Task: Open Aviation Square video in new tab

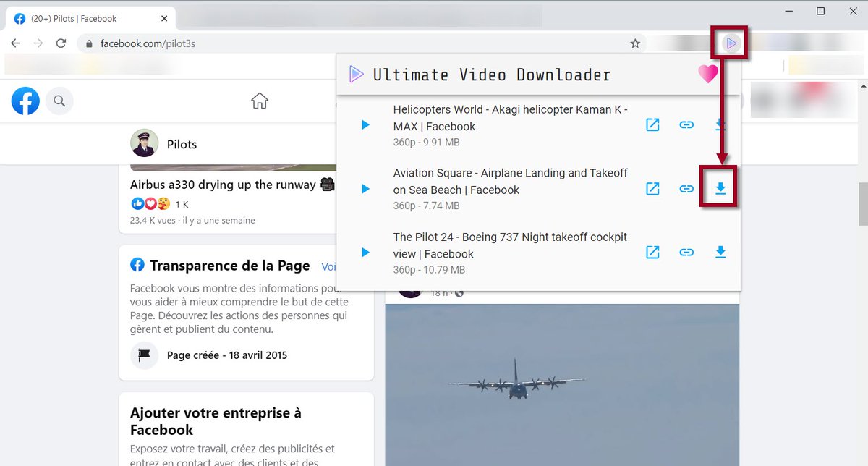Action: click(x=652, y=189)
